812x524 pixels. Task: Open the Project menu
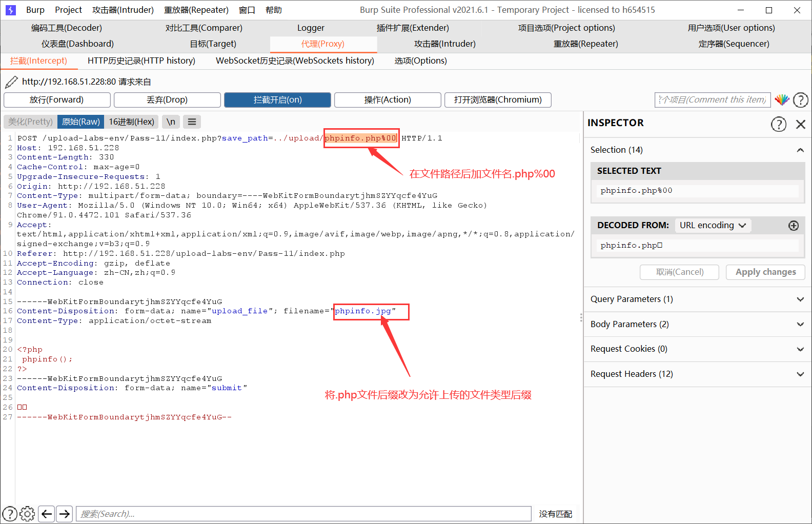pos(68,10)
